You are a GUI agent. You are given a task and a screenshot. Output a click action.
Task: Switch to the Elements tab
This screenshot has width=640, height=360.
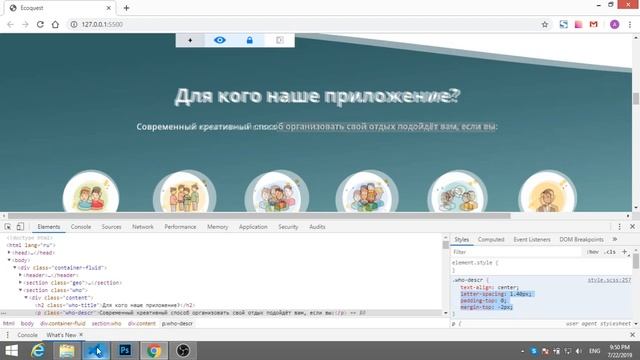[x=49, y=227]
